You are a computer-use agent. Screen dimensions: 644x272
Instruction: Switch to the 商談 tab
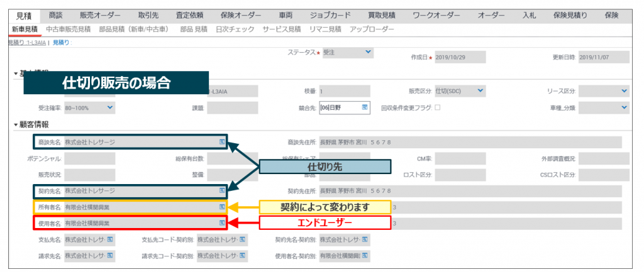55,15
